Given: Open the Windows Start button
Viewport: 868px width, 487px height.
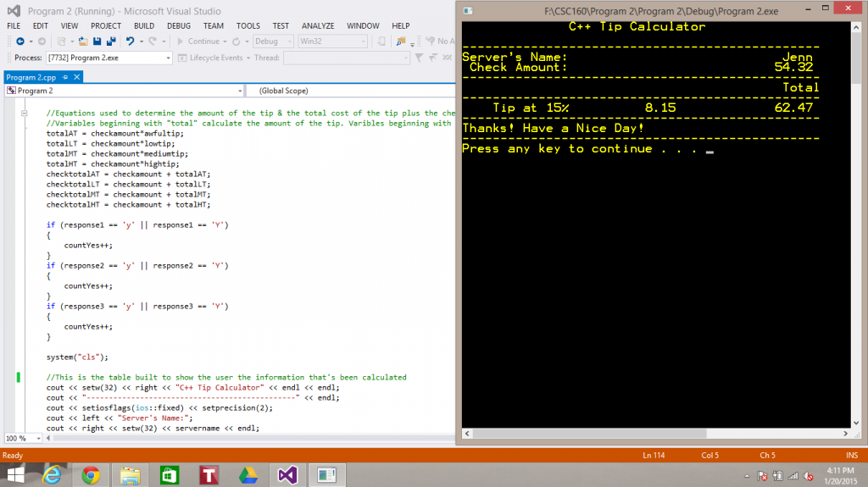Looking at the screenshot, I should tap(15, 475).
